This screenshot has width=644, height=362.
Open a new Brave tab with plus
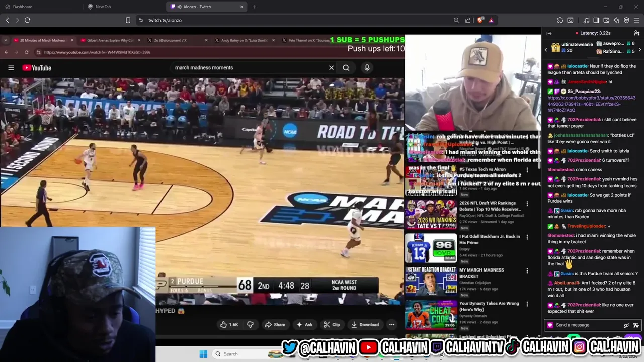[254, 7]
